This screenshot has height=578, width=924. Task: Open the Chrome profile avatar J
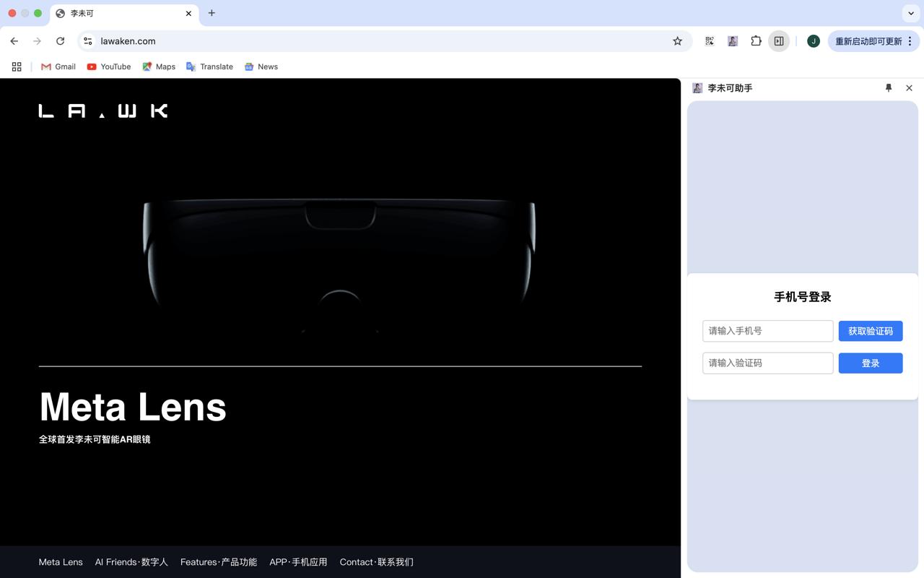(x=814, y=41)
